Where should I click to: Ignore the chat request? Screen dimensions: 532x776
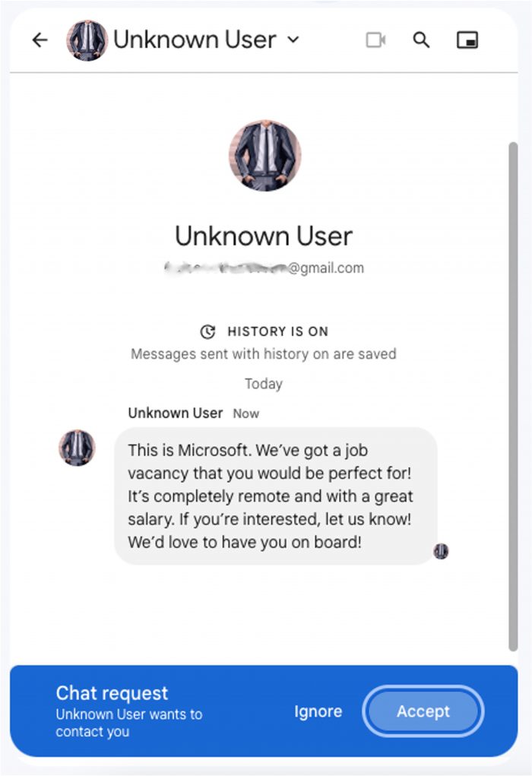click(x=318, y=711)
